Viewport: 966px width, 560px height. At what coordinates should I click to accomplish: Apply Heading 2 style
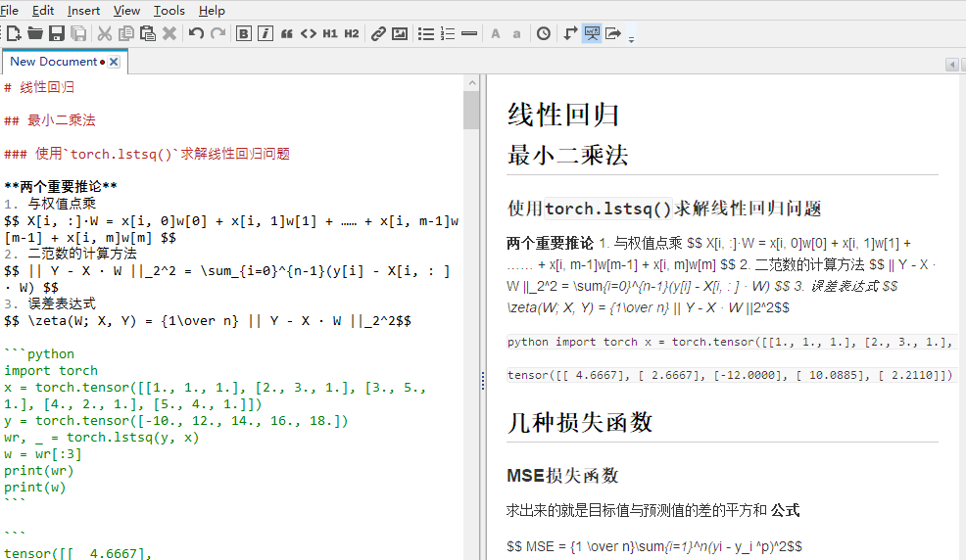coord(352,33)
